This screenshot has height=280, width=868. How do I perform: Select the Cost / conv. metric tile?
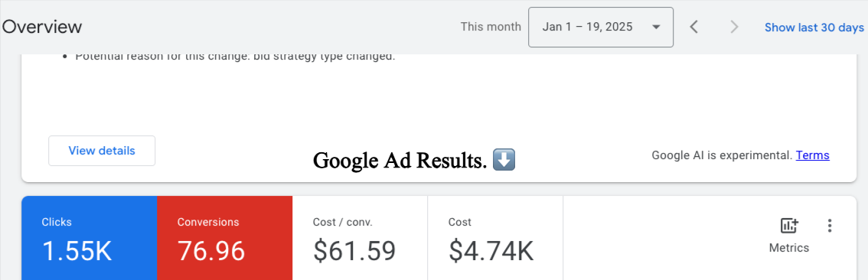tap(360, 238)
